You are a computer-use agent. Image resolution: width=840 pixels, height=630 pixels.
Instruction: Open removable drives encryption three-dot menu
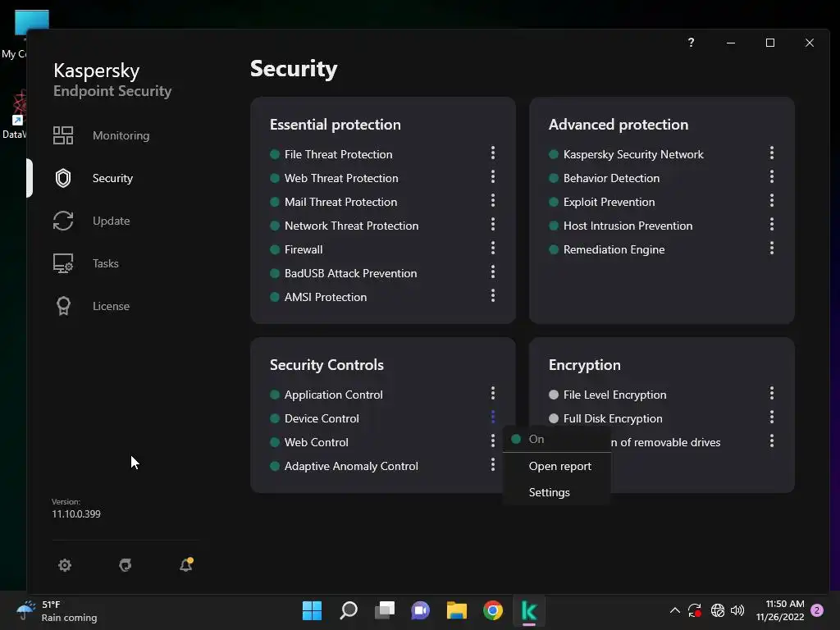click(x=772, y=441)
